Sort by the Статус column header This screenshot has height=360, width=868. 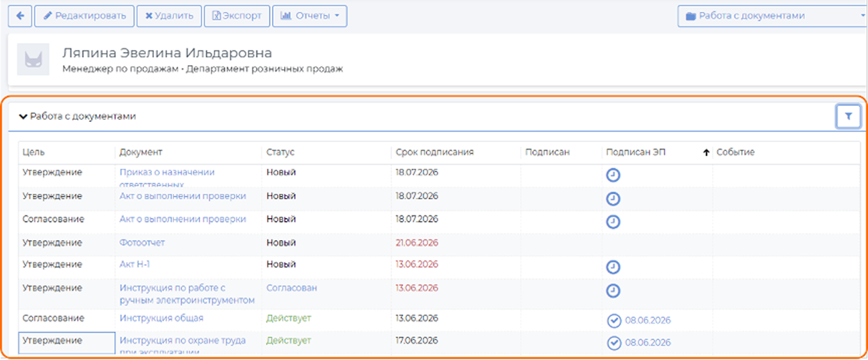[280, 152]
